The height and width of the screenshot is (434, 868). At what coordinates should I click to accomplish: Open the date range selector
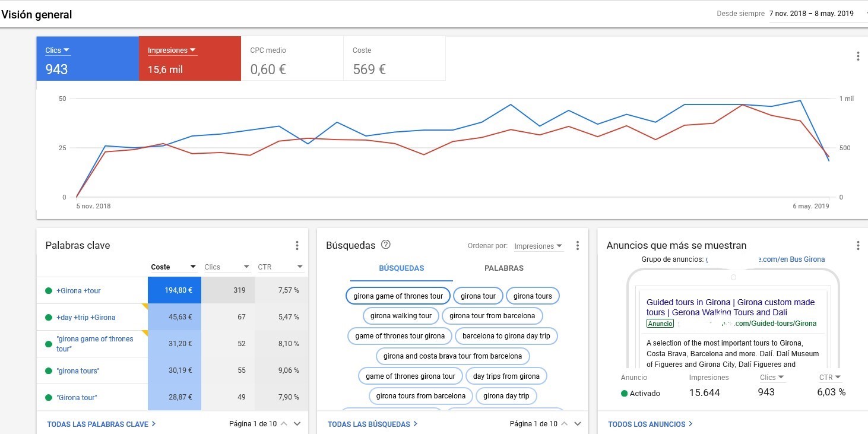pos(818,14)
